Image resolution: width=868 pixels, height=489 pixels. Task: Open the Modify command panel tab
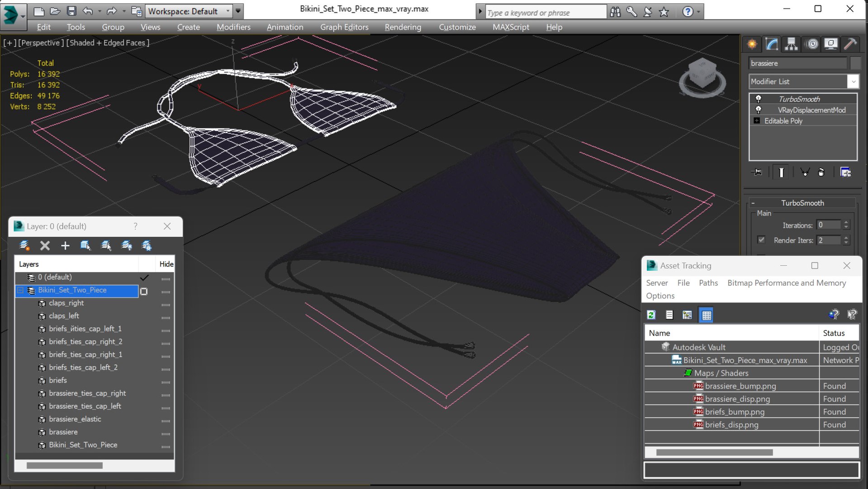click(772, 44)
